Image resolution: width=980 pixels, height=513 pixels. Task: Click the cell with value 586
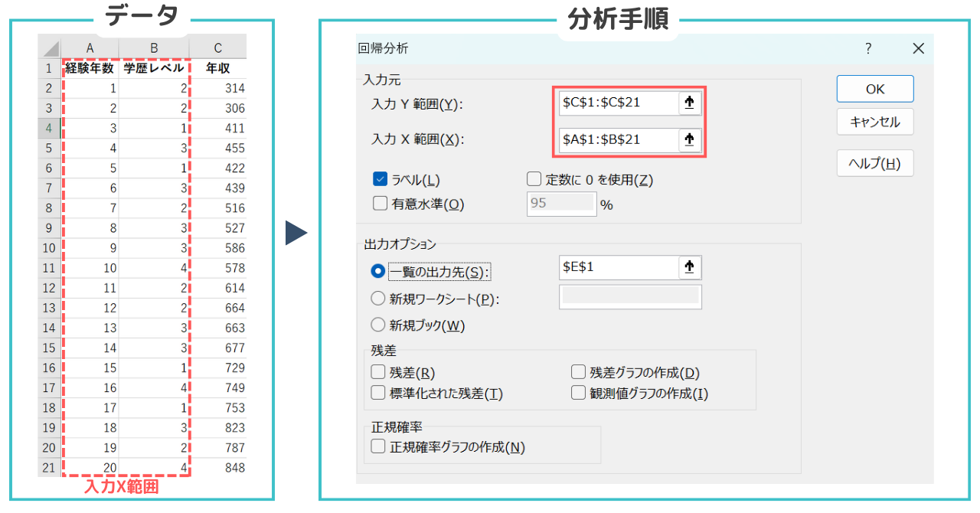[x=218, y=248]
